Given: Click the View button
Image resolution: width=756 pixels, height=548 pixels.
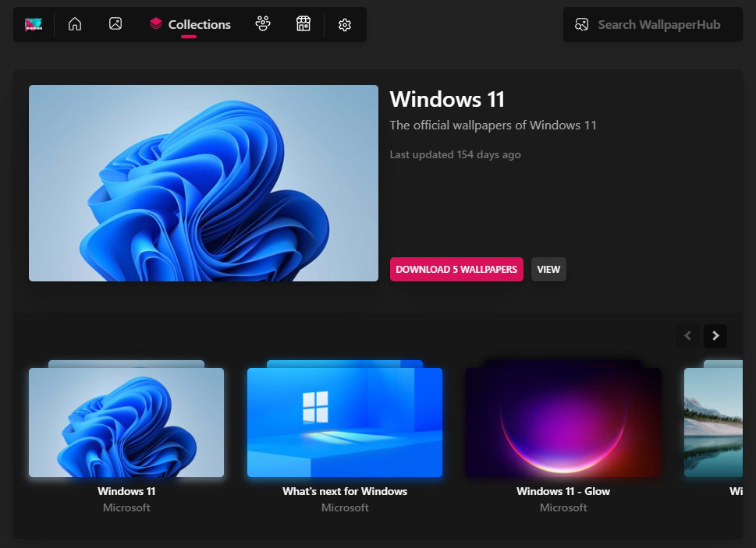Looking at the screenshot, I should (x=548, y=269).
